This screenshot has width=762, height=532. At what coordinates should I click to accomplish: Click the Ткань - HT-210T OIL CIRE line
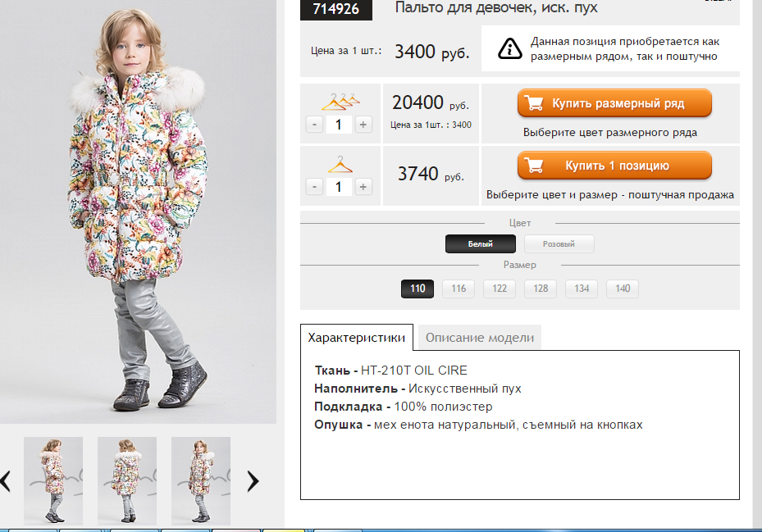click(390, 371)
